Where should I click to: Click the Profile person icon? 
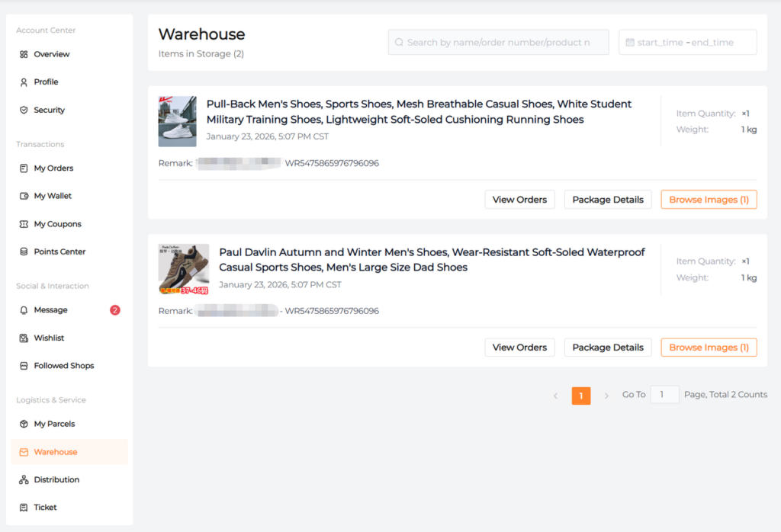24,82
